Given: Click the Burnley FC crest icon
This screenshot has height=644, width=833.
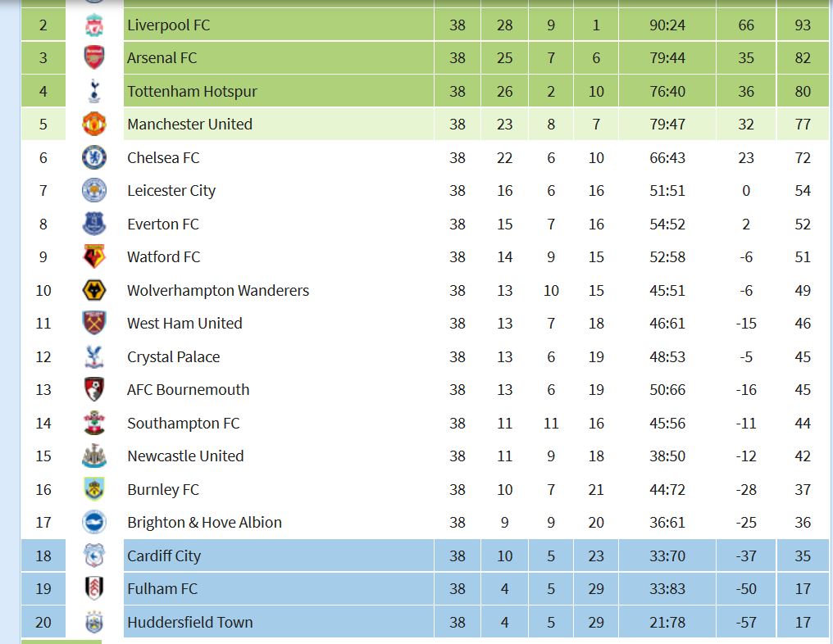Looking at the screenshot, I should tap(94, 489).
